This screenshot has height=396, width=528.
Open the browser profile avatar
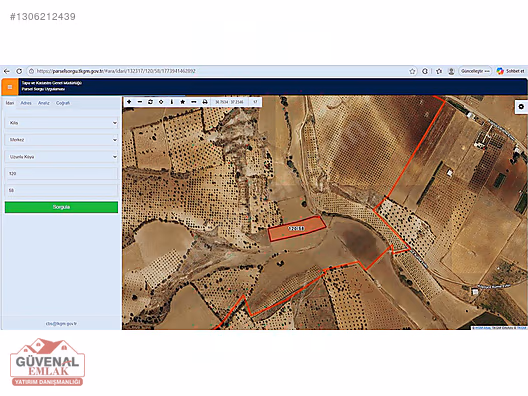click(x=451, y=71)
